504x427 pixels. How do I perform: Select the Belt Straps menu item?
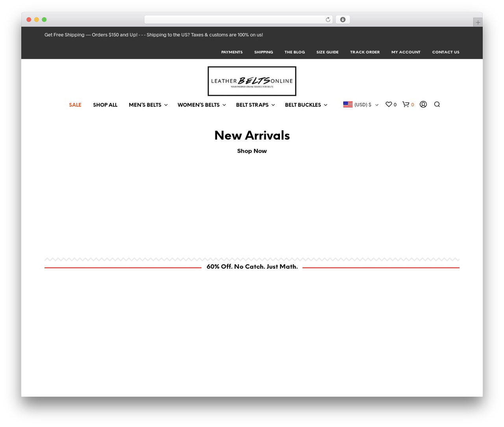252,105
